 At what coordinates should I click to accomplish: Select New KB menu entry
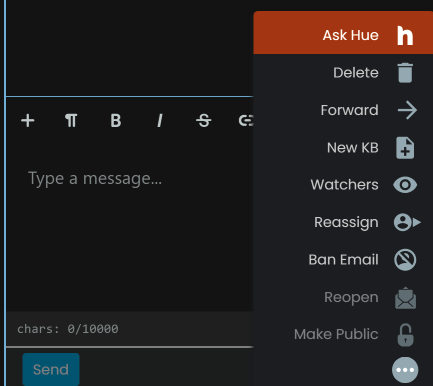(x=343, y=148)
